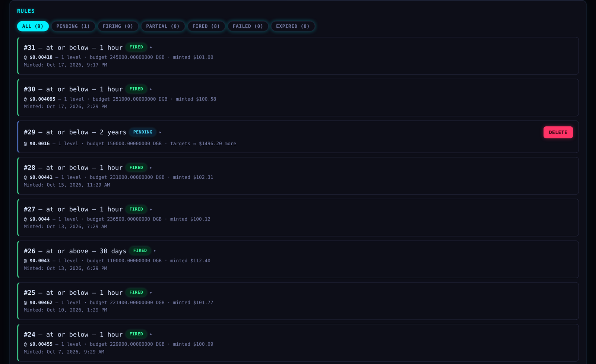
Task: Open the FIRING (0) filter tab
Action: click(118, 26)
